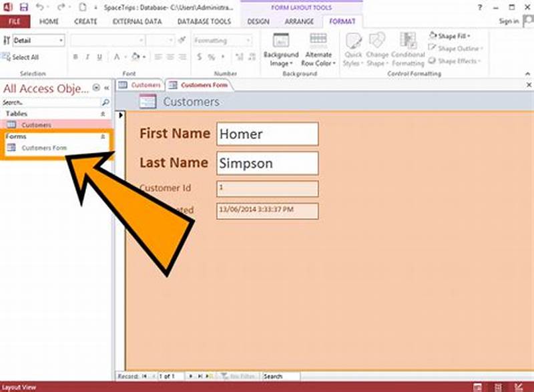Viewport: 534px width, 392px height.
Task: Open the Font Color picker
Action: pyautogui.click(x=117, y=56)
